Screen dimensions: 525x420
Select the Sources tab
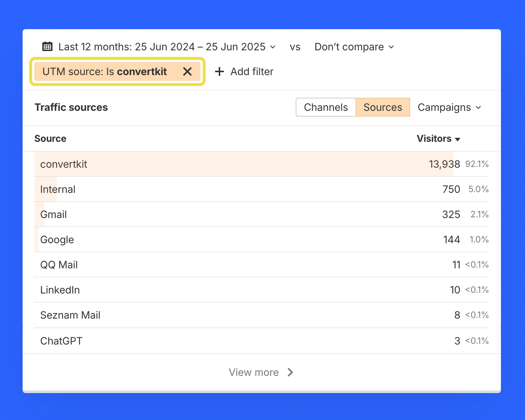383,107
